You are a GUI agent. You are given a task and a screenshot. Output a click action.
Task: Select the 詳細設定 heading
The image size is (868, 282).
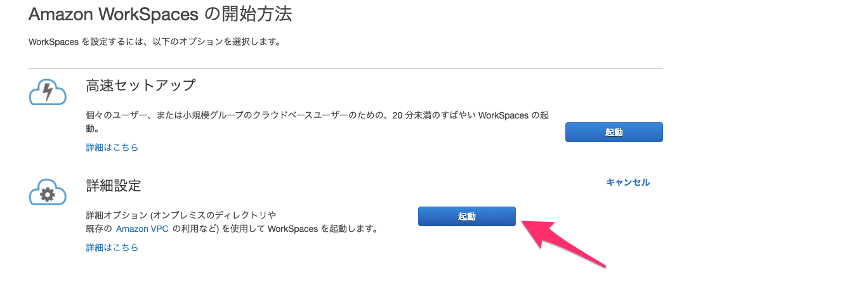coord(114,186)
